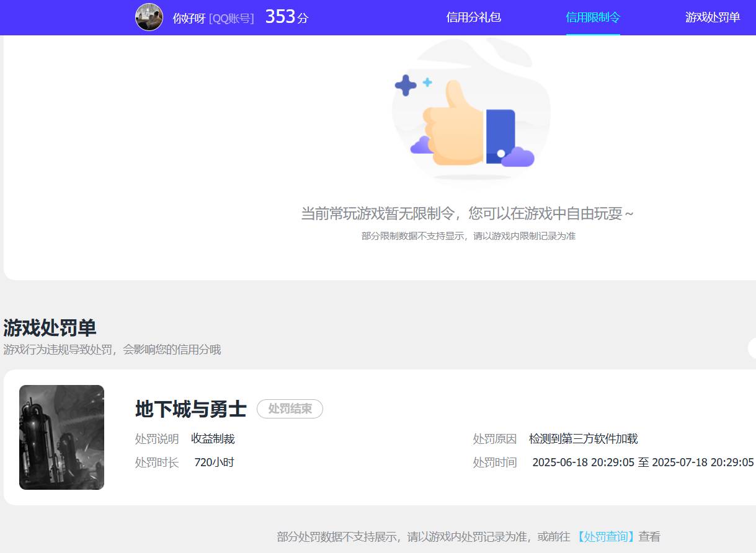Viewport: 756px width, 553px height.
Task: Click the 720小时 penalty duration
Action: (214, 462)
